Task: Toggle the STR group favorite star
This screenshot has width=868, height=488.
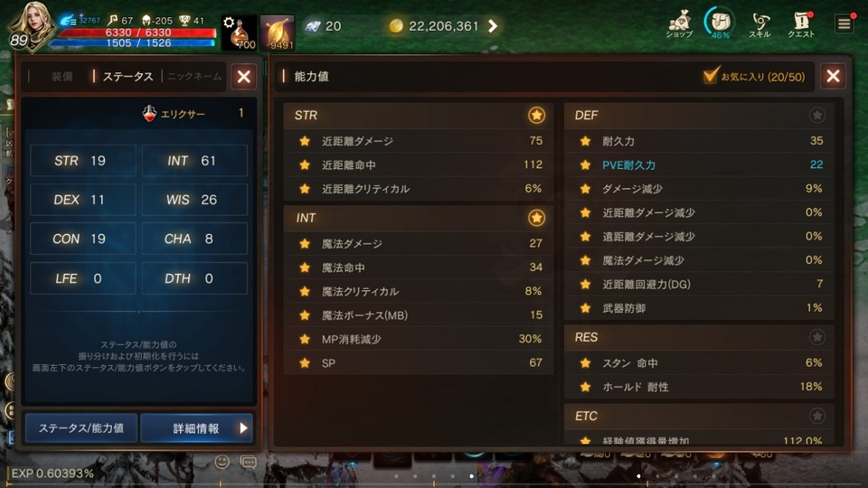Action: [x=536, y=115]
